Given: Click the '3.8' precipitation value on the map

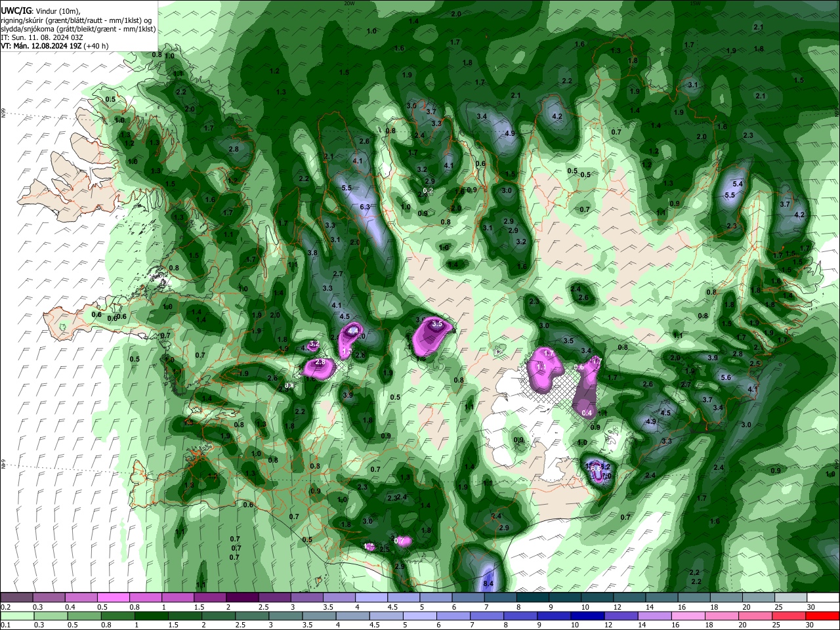Looking at the screenshot, I should click(x=312, y=253).
